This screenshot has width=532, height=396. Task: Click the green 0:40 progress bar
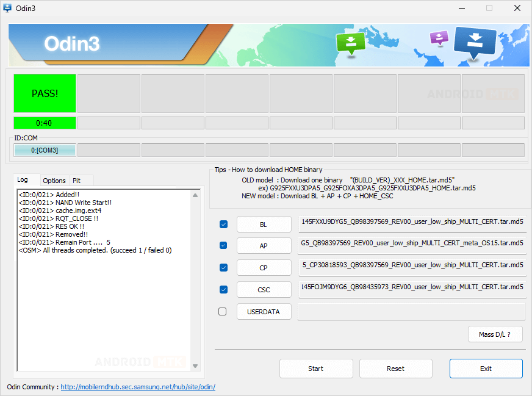pyautogui.click(x=45, y=123)
